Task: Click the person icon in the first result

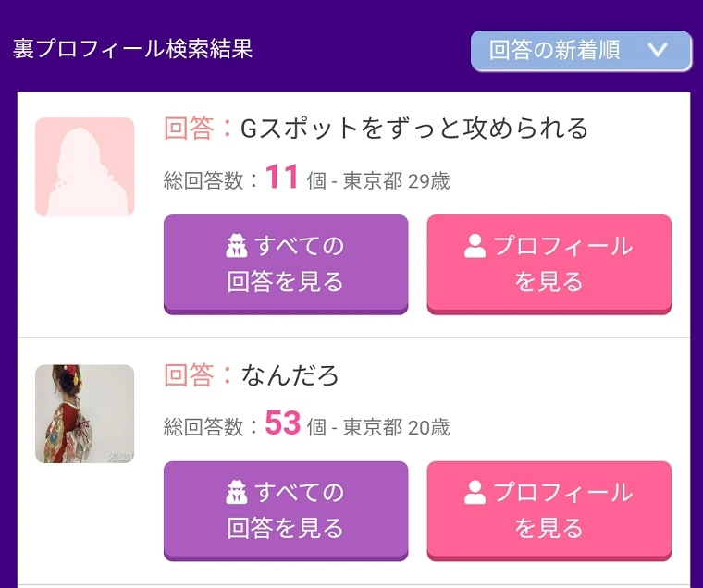Action: pyautogui.click(x=475, y=247)
